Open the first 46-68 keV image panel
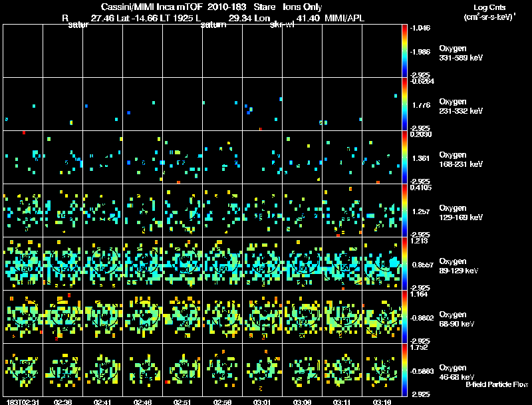This screenshot has height=405, width=532. click(x=23, y=370)
